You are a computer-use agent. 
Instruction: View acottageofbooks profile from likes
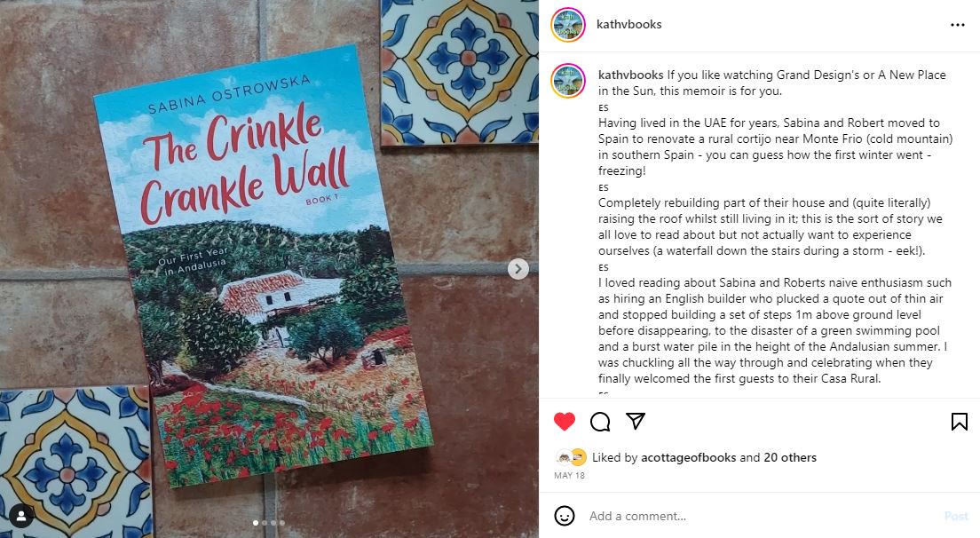tap(689, 457)
